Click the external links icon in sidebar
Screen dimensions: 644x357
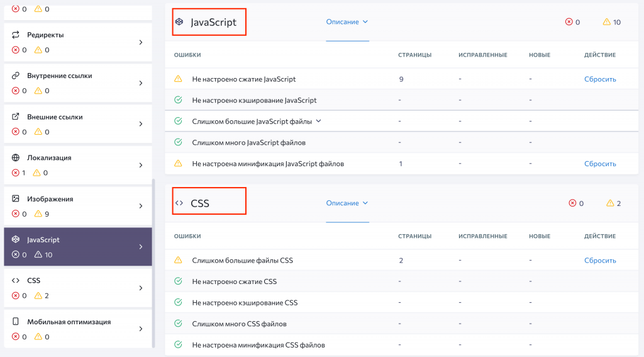point(16,117)
